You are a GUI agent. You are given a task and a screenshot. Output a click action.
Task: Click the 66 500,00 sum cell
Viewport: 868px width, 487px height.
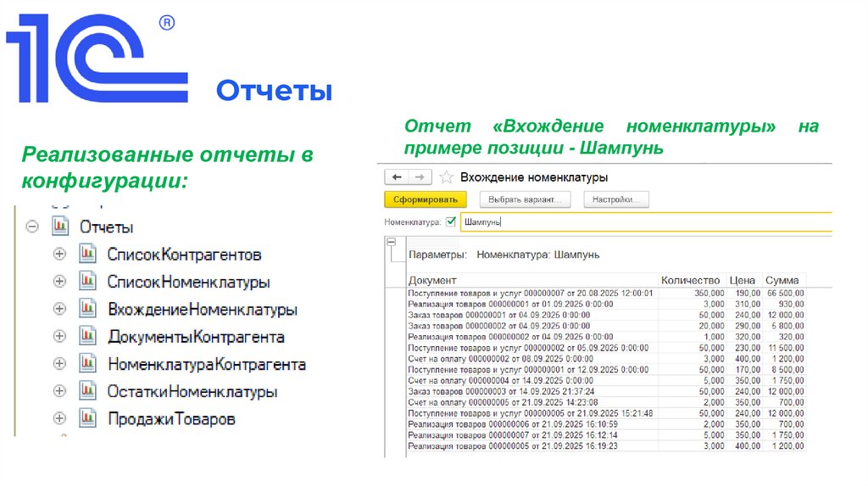click(x=786, y=293)
